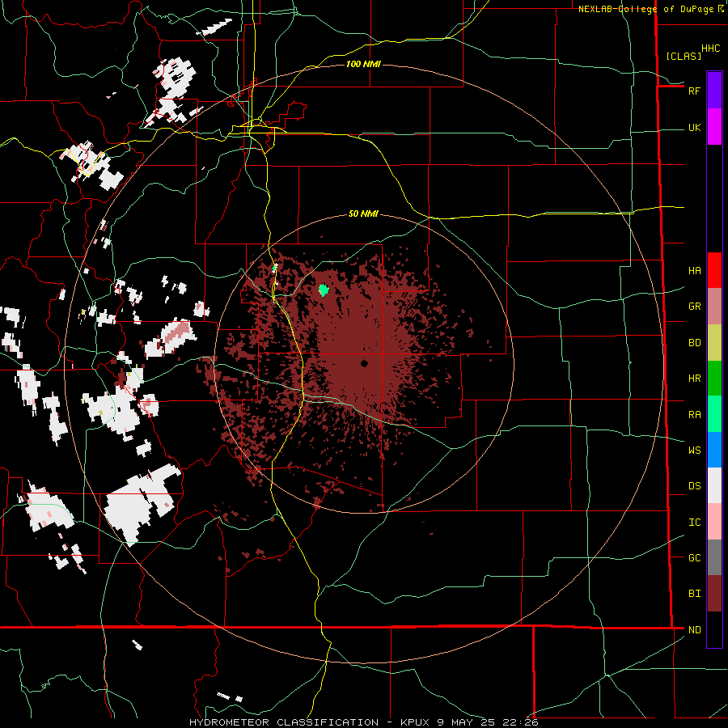This screenshot has height=728, width=728.
Task: Select the gray GC legend swatch
Action: point(714,557)
